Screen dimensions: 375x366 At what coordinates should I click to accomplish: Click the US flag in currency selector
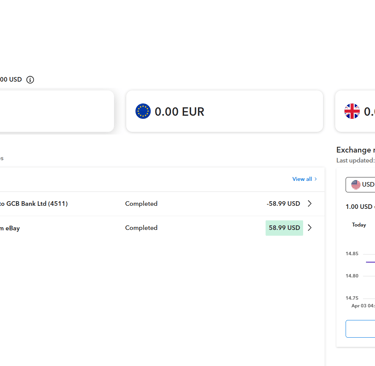(356, 184)
